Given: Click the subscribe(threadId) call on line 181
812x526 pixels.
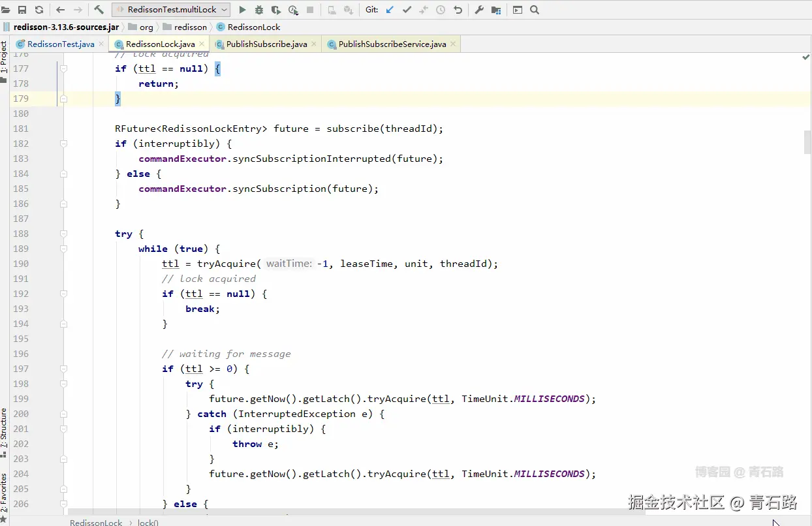Looking at the screenshot, I should (x=384, y=129).
